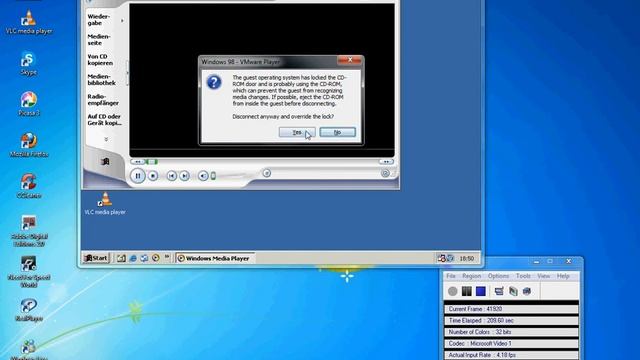The width and height of the screenshot is (640, 360).
Task: Open the Tools menu in the recorder window
Action: [523, 276]
